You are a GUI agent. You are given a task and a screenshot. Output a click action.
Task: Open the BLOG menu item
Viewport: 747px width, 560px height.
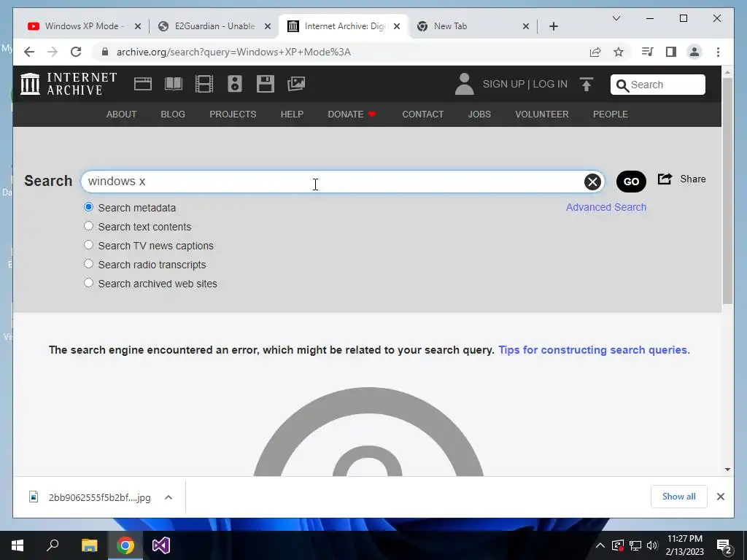(173, 114)
